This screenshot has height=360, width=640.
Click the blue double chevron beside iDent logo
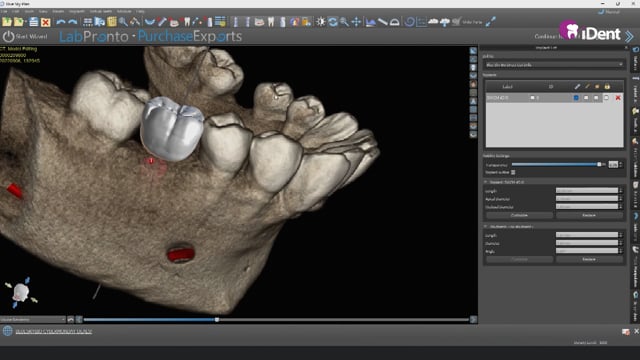[629, 36]
